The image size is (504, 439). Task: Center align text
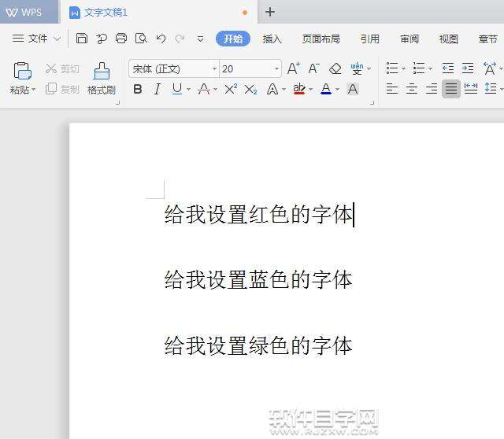point(412,88)
